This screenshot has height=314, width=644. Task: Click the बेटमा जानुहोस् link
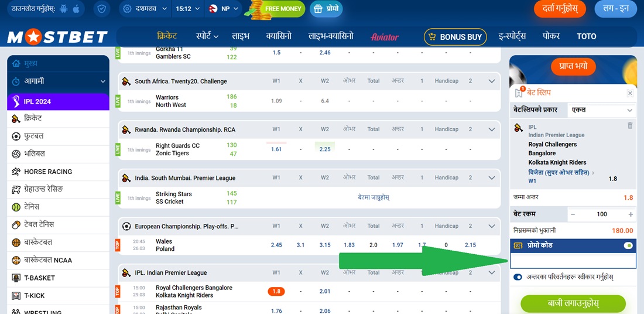(x=374, y=197)
